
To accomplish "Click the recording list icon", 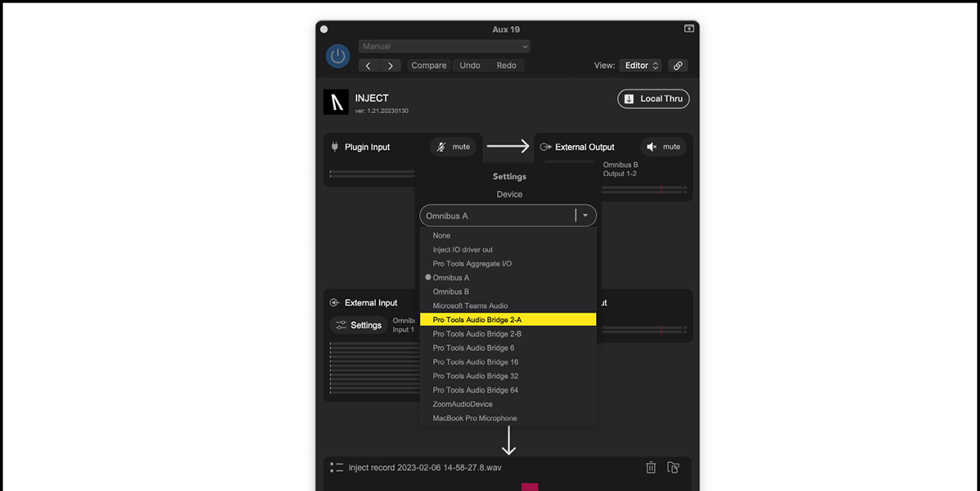I will tap(337, 468).
